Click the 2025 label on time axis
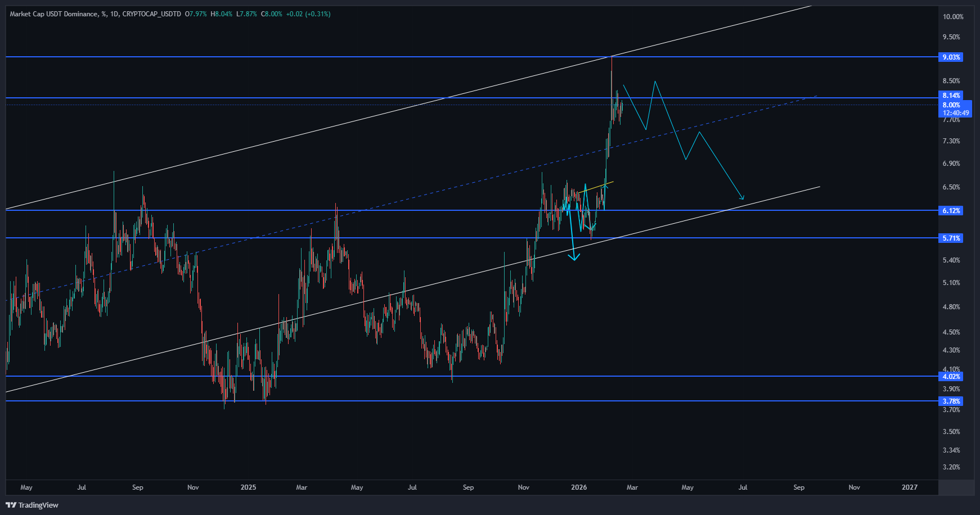This screenshot has width=980, height=515. point(248,487)
